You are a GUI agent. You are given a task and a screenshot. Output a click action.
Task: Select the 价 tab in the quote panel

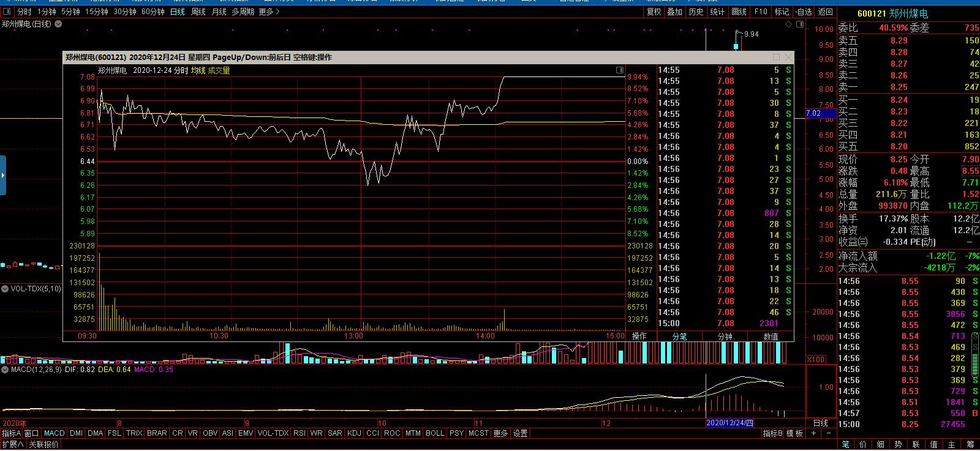863,445
